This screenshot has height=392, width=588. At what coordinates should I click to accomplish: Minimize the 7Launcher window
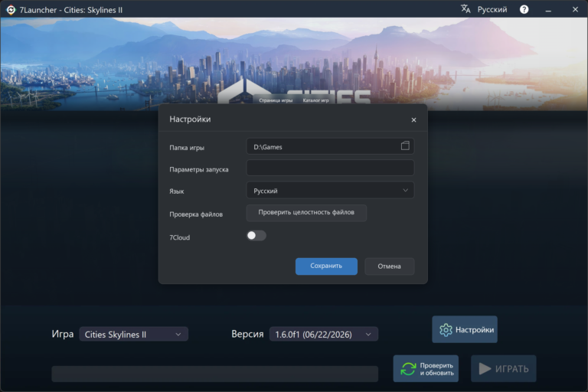click(548, 10)
